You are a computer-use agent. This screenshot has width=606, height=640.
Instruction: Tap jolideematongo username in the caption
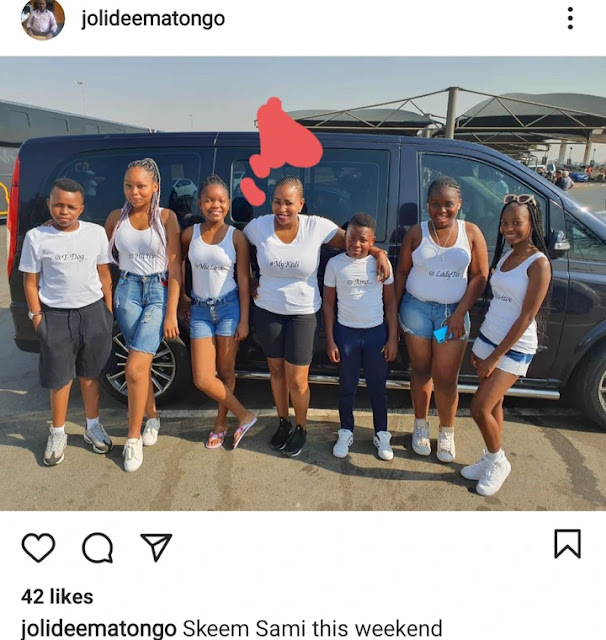99,628
